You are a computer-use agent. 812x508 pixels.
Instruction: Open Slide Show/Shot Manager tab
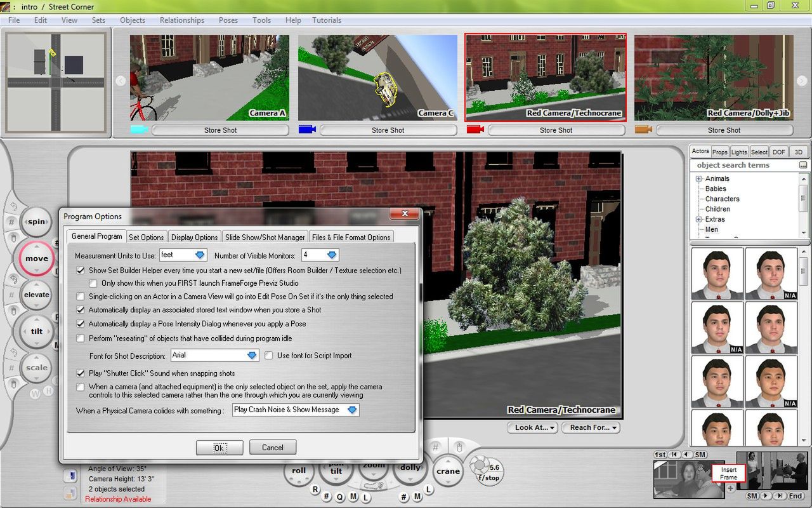pyautogui.click(x=265, y=237)
